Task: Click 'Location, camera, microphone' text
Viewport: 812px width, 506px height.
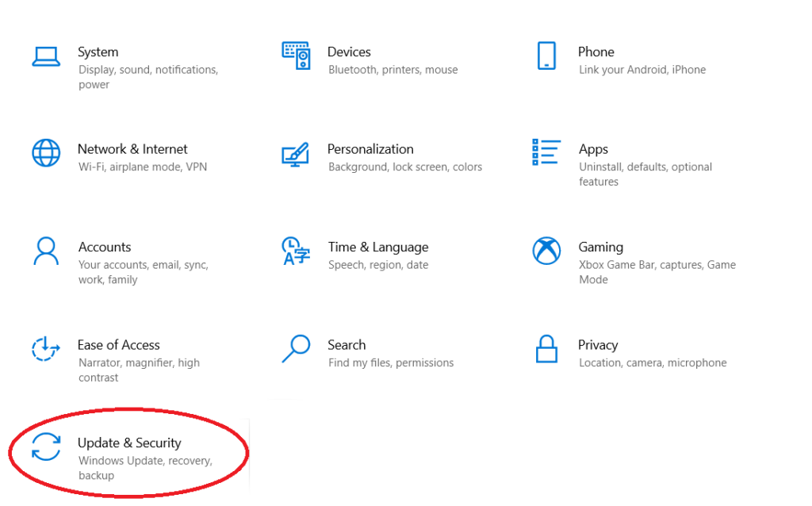Action: pyautogui.click(x=653, y=363)
